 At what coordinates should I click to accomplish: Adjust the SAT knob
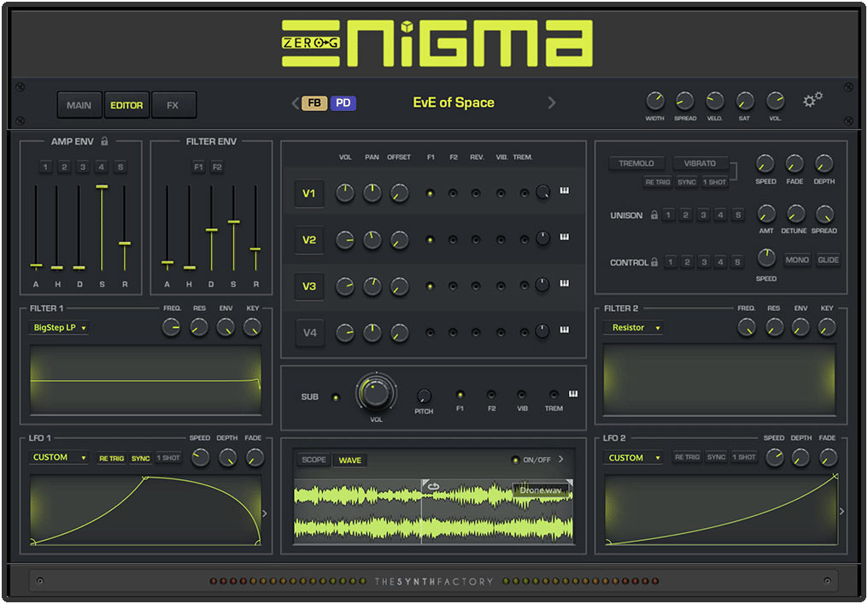pyautogui.click(x=745, y=102)
